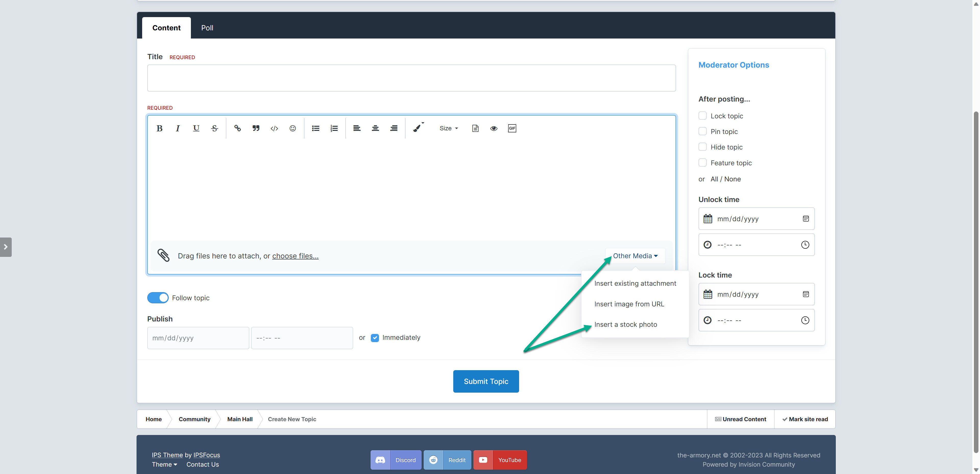Center align the text

(x=375, y=128)
